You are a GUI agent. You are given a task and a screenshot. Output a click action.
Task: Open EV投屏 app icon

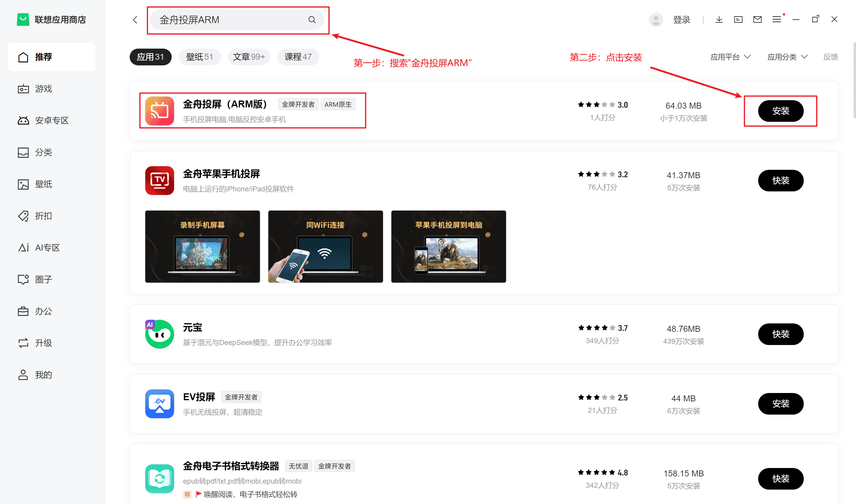159,403
